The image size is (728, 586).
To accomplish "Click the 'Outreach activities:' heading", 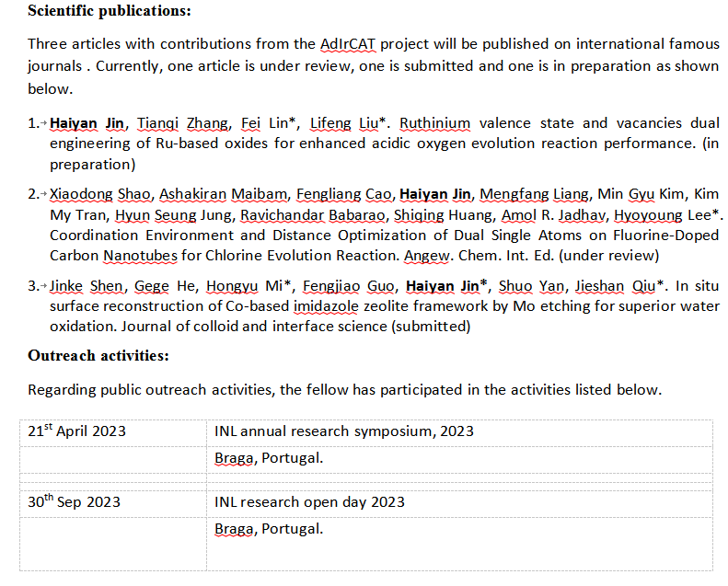I will (x=98, y=355).
